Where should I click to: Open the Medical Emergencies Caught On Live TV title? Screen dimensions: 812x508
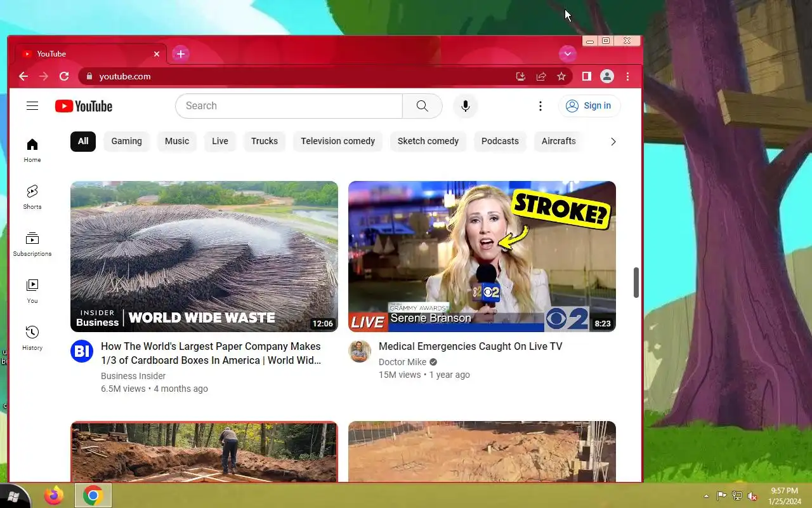click(470, 346)
